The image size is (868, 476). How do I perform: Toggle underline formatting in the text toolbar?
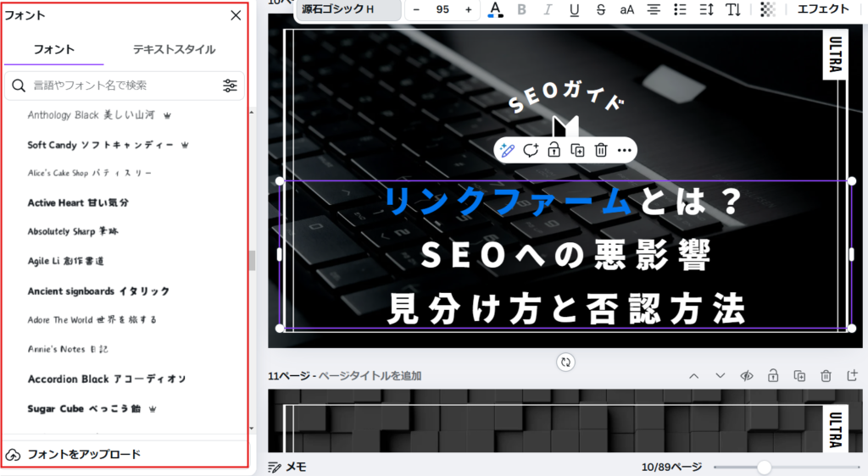[x=574, y=9]
